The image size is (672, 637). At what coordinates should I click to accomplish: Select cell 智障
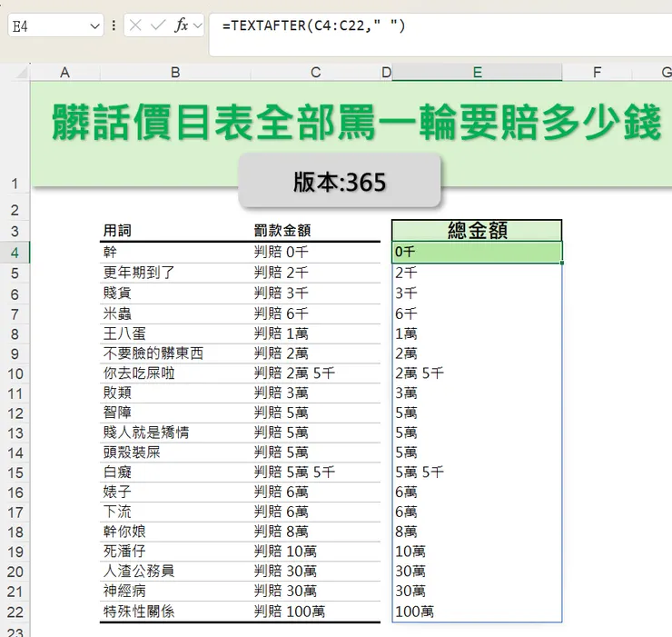(x=175, y=413)
